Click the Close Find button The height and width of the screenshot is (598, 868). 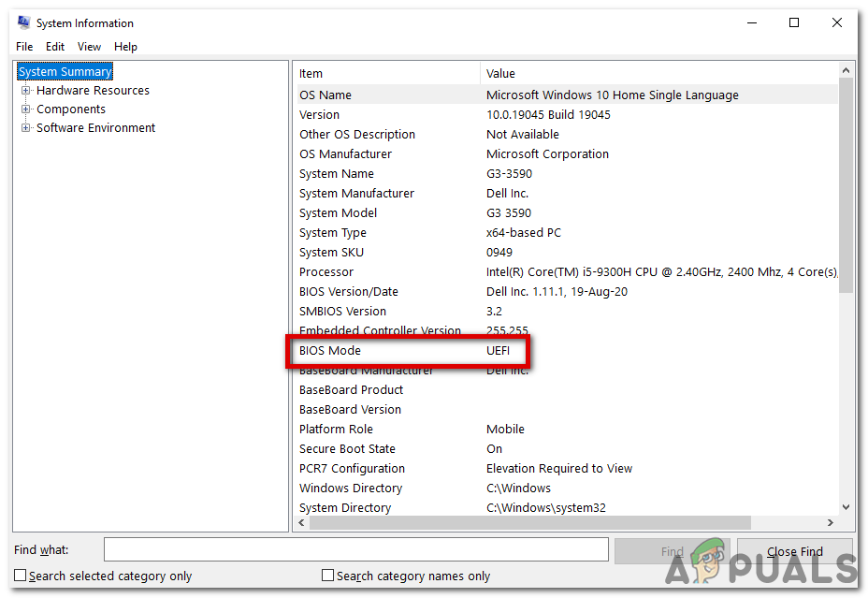pyautogui.click(x=795, y=551)
